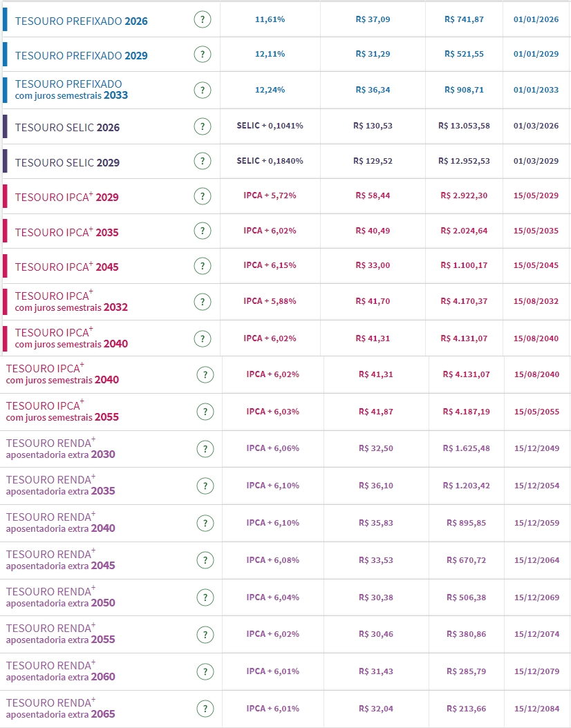Click the maturity date 15/12/2084
The height and width of the screenshot is (728, 571).
coord(536,709)
